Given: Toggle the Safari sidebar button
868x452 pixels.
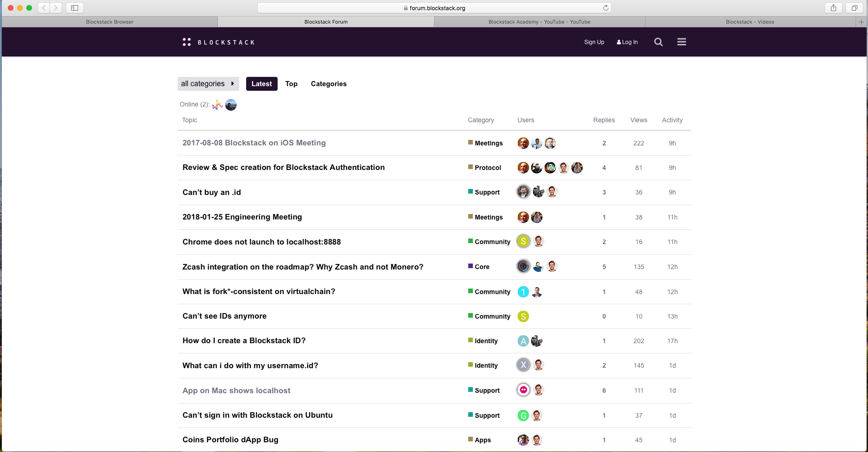Looking at the screenshot, I should (x=74, y=8).
